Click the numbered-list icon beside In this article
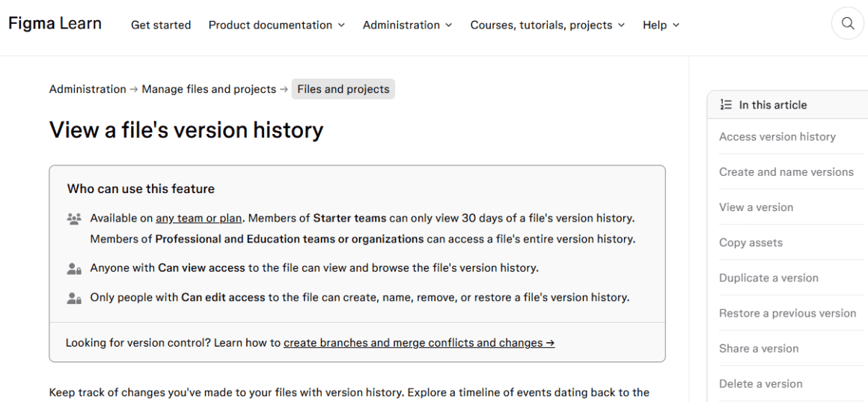The image size is (868, 402). [x=726, y=105]
